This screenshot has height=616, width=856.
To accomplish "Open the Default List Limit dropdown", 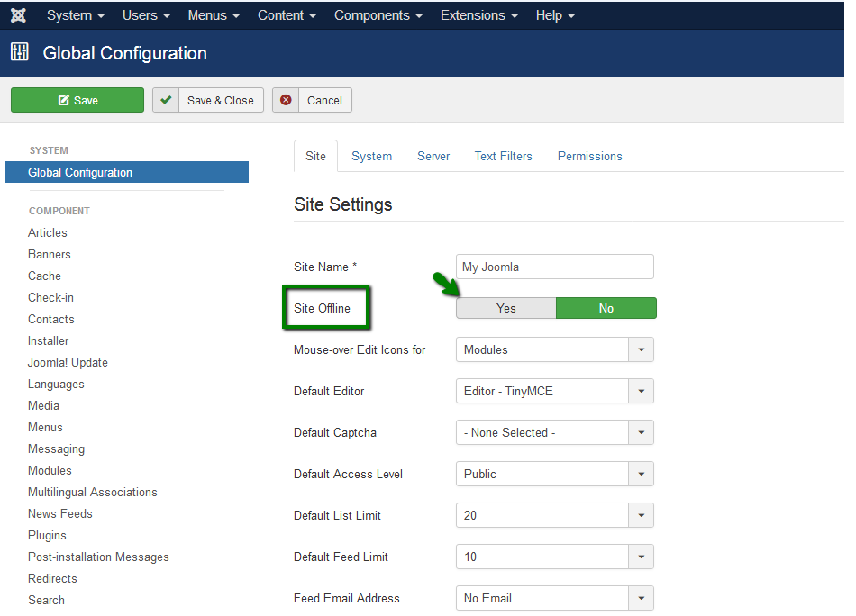I will click(555, 516).
